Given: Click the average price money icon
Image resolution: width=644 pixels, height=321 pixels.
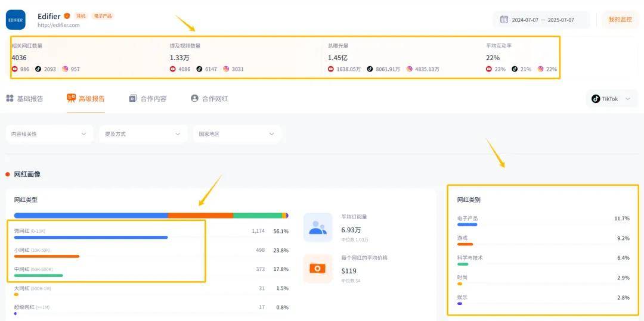Looking at the screenshot, I should point(317,269).
